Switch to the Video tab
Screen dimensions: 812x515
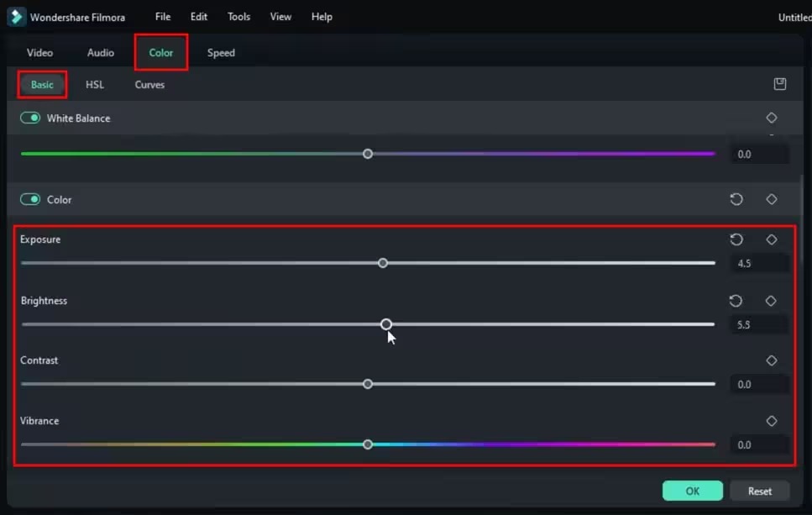(39, 53)
